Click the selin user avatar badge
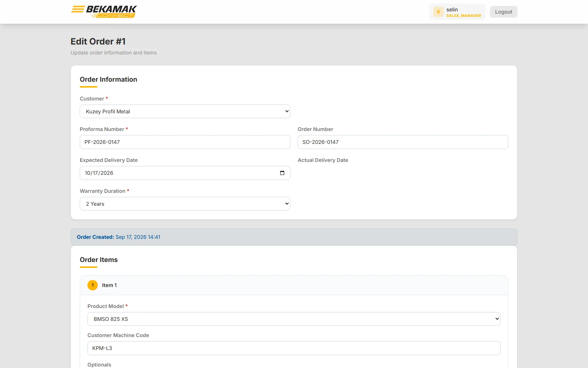Viewport: 588px width, 368px height. tap(438, 12)
